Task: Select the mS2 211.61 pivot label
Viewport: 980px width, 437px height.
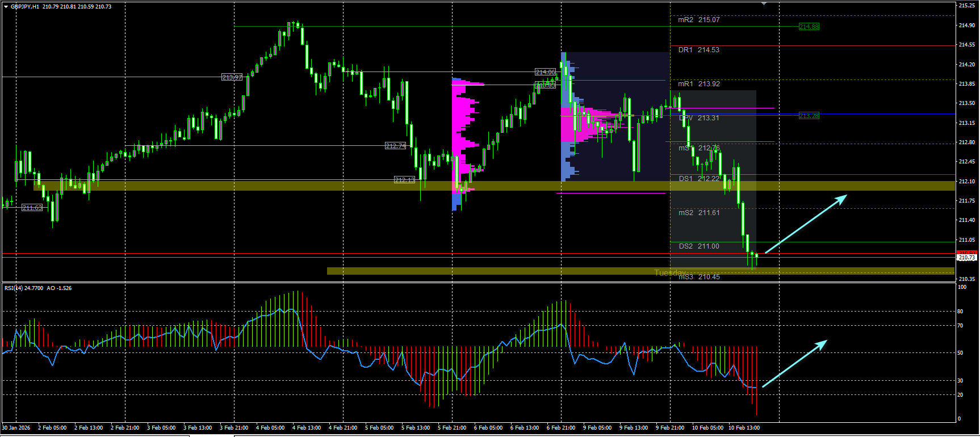Action: [x=699, y=213]
